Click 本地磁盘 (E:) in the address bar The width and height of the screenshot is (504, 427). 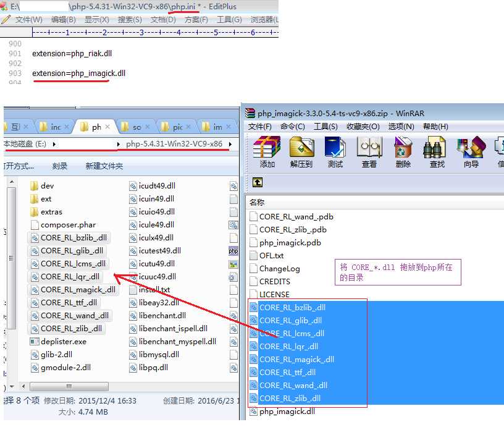25,144
